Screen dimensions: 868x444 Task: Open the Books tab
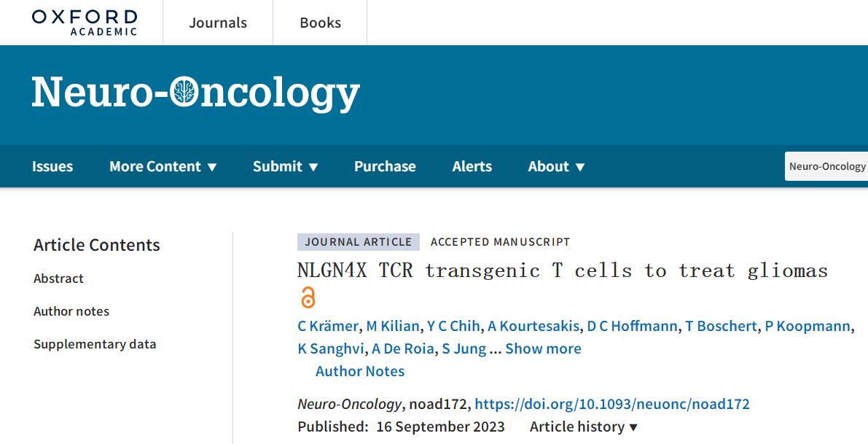click(x=320, y=23)
